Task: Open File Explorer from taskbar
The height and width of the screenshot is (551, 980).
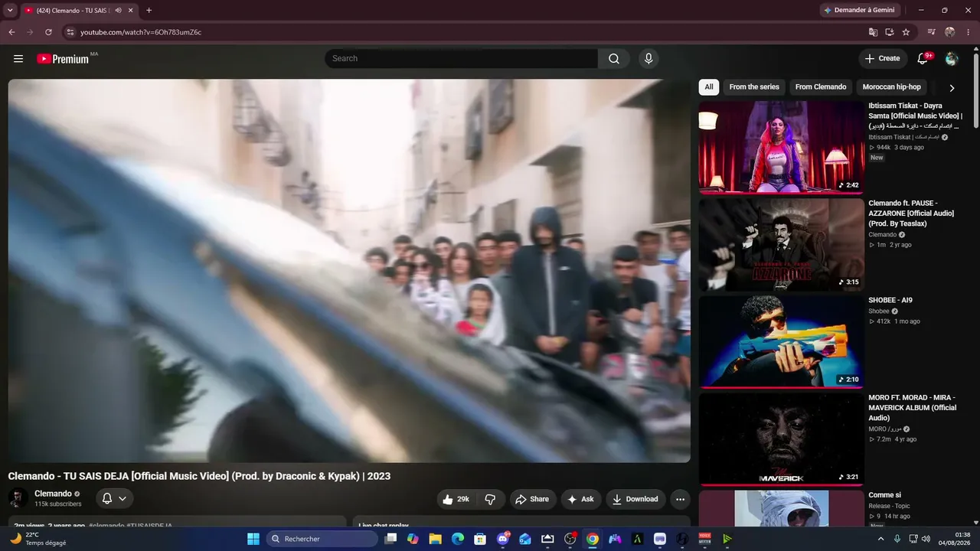Action: 435,539
